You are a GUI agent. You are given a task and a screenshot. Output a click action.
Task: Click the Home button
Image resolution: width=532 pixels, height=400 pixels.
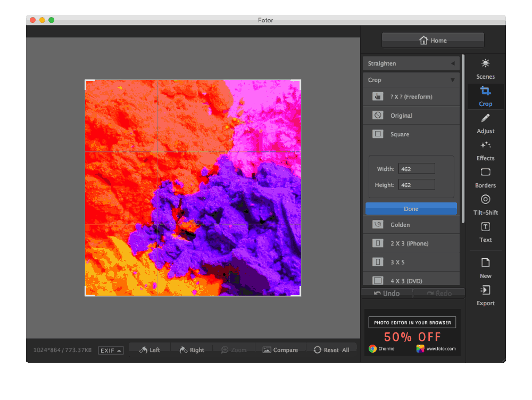point(433,40)
